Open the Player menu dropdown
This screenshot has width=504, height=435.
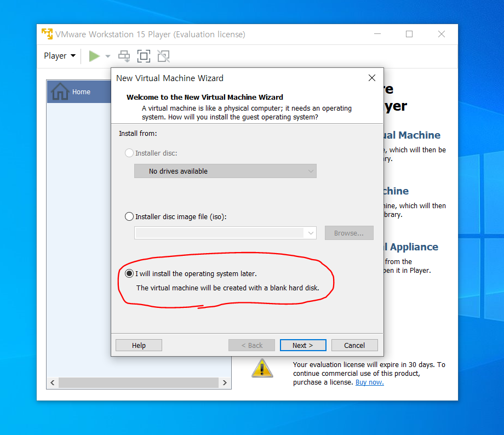point(60,56)
